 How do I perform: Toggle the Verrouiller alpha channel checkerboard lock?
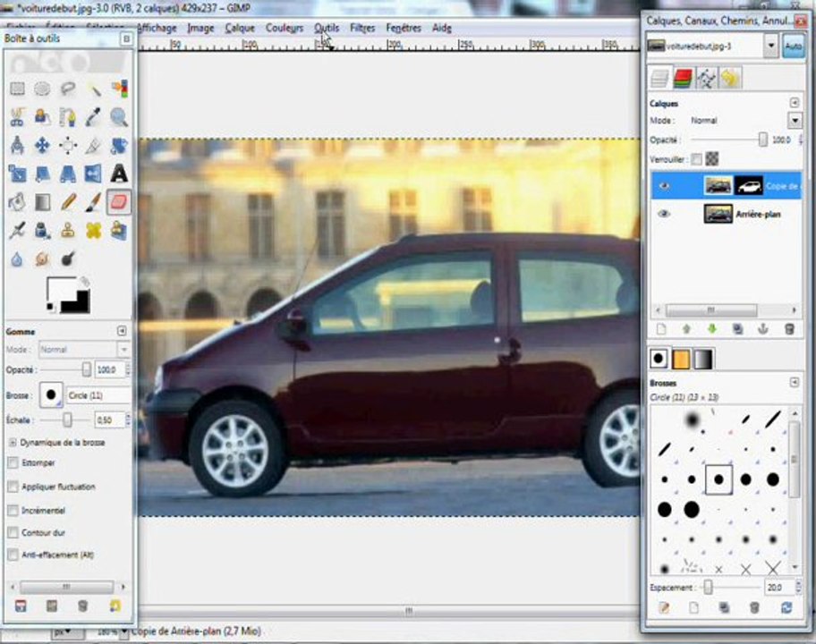(x=712, y=158)
